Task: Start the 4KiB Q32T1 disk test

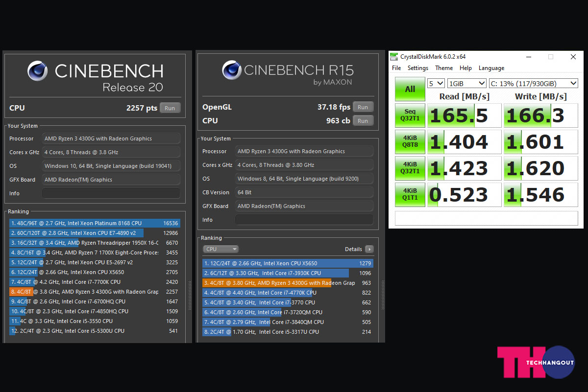Action: click(x=410, y=168)
